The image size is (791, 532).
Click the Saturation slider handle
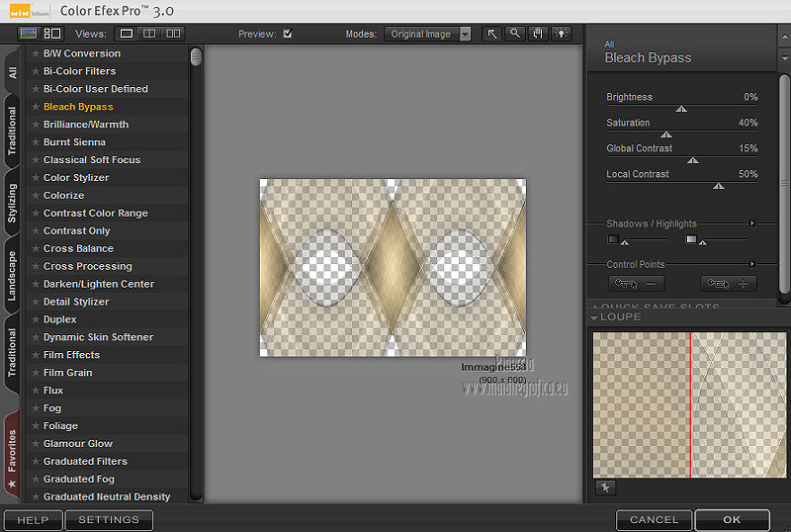[x=666, y=134]
